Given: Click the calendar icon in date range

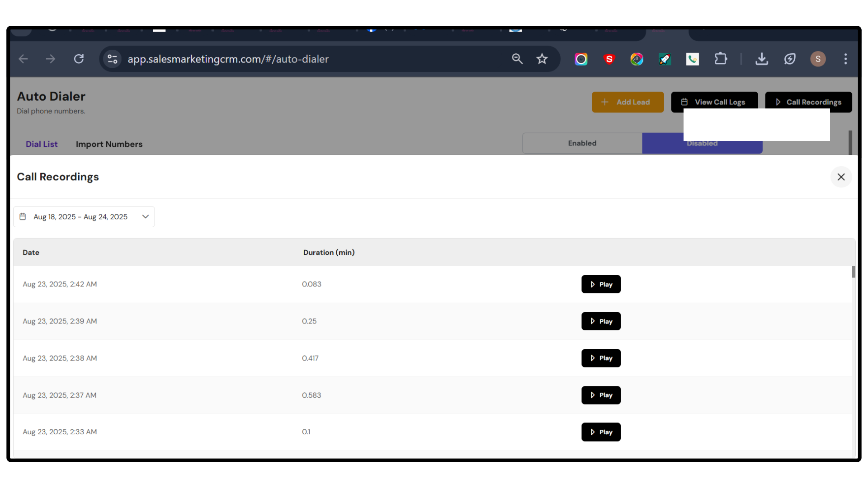Looking at the screenshot, I should (x=23, y=216).
